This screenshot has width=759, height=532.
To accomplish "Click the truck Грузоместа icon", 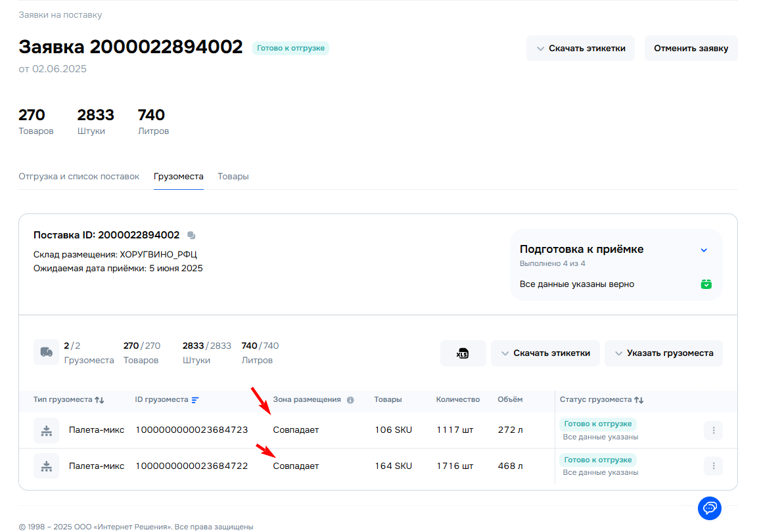I will 46,352.
